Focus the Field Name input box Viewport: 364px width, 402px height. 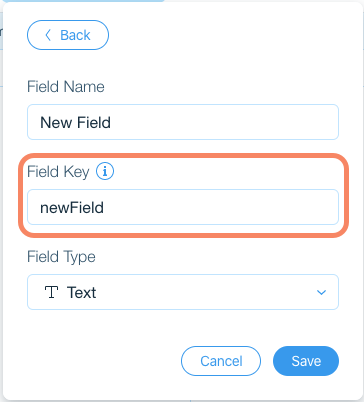click(x=183, y=122)
